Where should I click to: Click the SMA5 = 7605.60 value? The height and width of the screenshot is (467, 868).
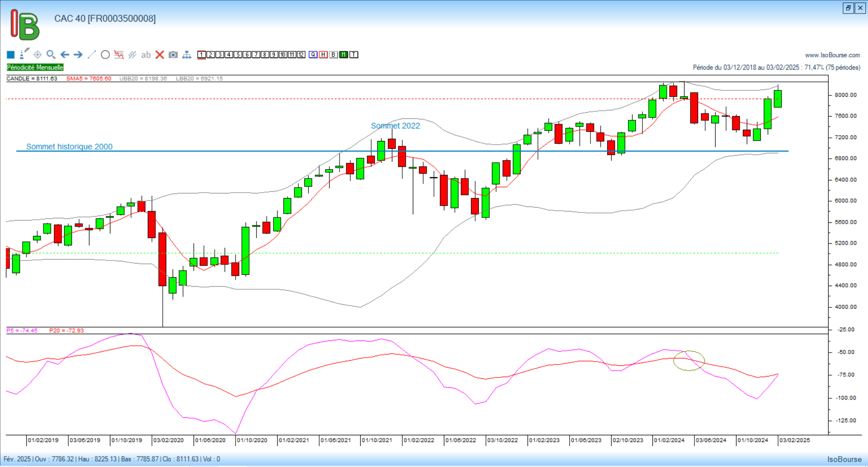pos(89,78)
